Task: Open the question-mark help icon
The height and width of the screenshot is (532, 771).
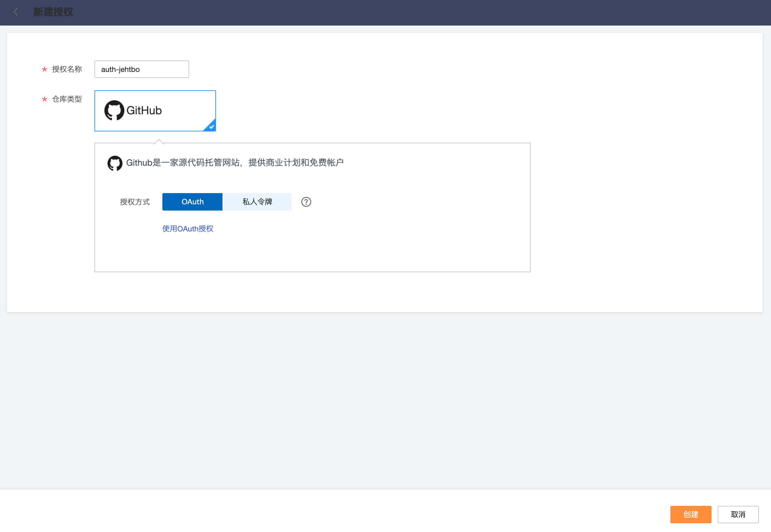Action: coord(306,202)
